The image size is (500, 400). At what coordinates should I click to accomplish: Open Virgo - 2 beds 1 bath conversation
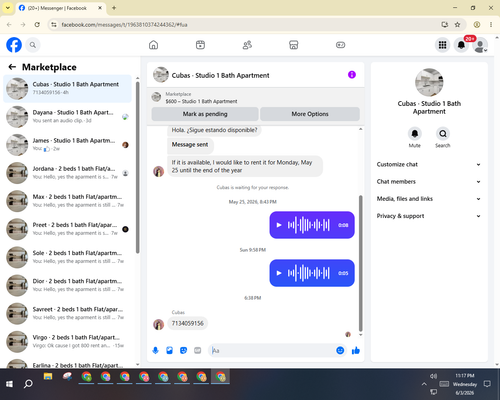point(67,342)
